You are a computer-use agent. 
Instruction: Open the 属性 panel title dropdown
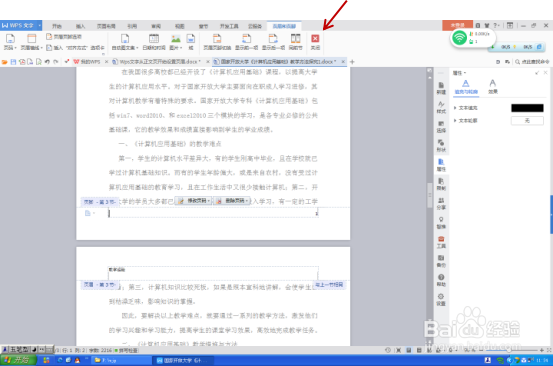tap(459, 73)
